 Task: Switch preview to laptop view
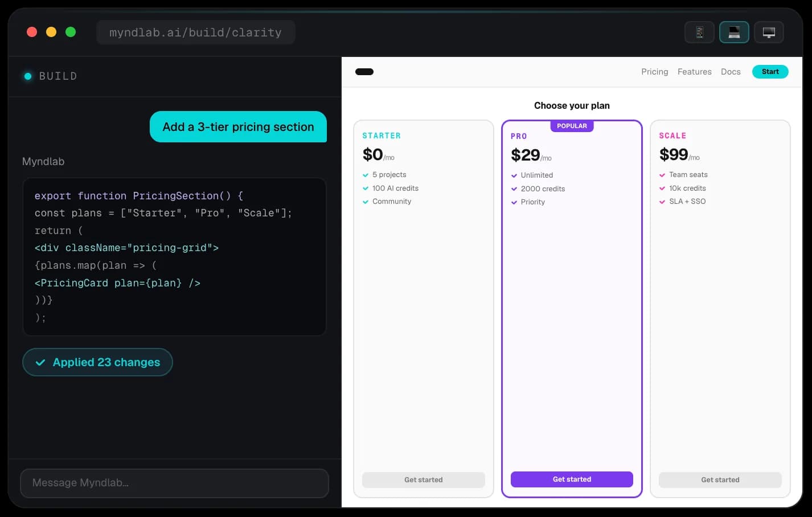[x=734, y=32]
